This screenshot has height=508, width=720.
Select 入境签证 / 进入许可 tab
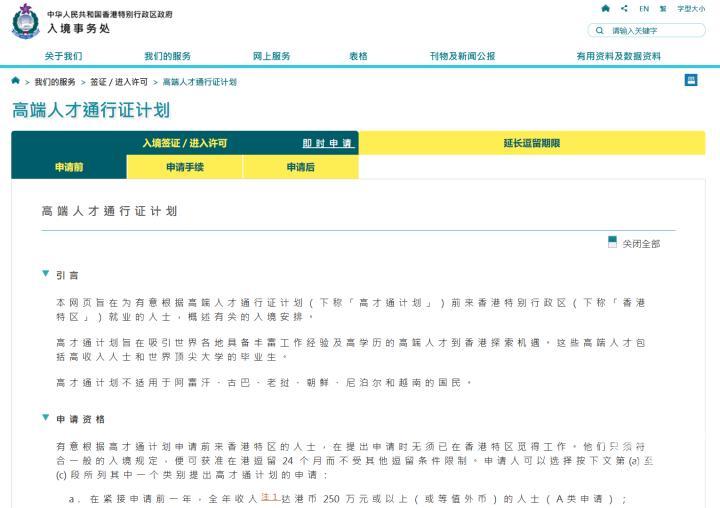tap(185, 143)
